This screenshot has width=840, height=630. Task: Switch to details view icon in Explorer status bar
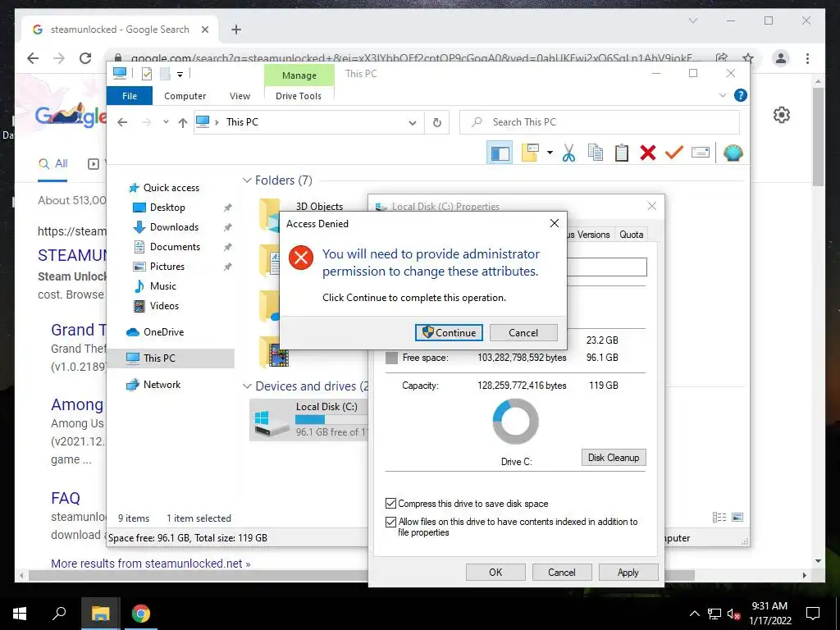pyautogui.click(x=719, y=517)
